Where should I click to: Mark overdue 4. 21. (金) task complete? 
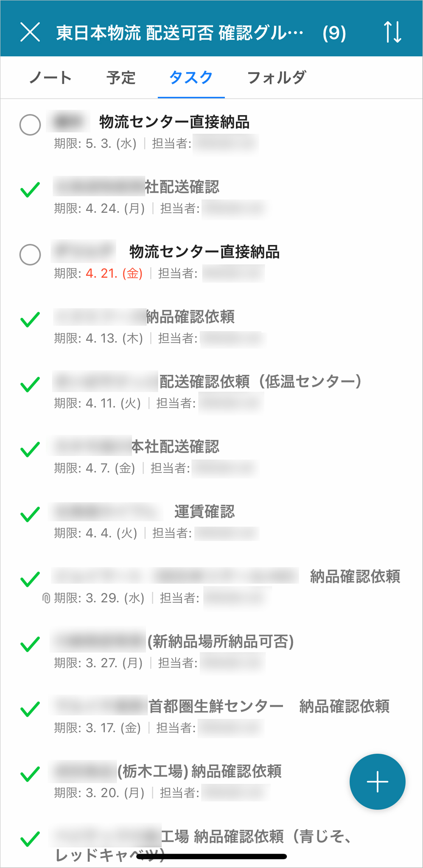tap(30, 255)
